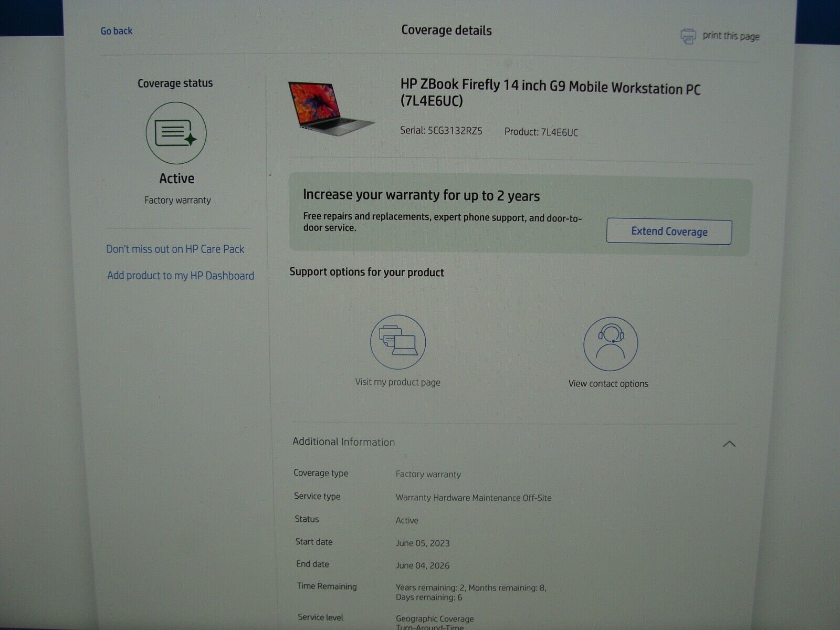Click the Active coverage status certificate icon
Screen dimensions: 840x630
[176, 133]
